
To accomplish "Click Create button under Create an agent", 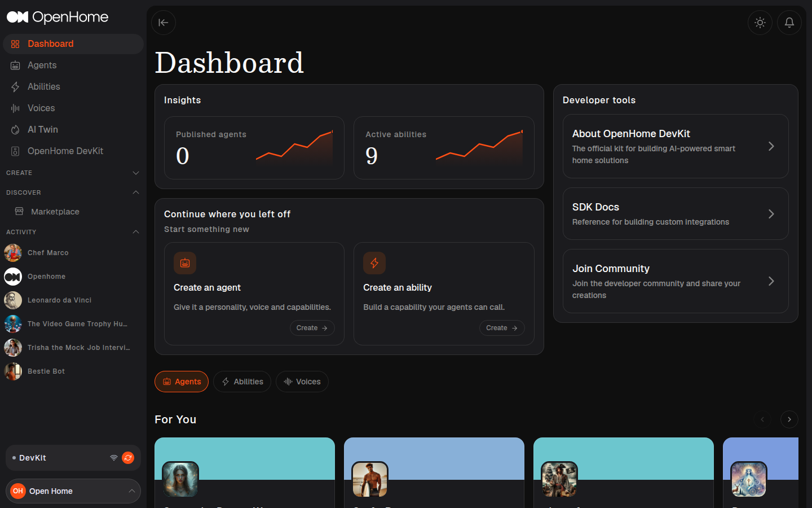I will point(312,328).
